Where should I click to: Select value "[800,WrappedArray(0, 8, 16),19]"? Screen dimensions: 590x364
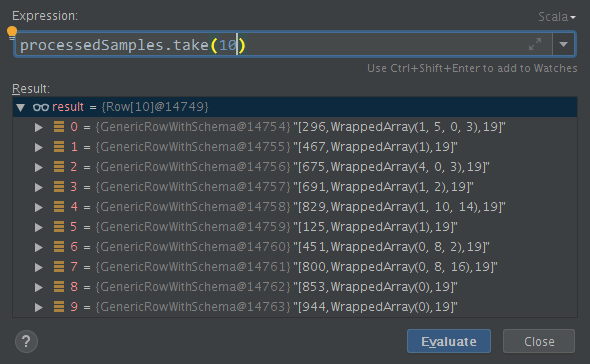tap(395, 267)
